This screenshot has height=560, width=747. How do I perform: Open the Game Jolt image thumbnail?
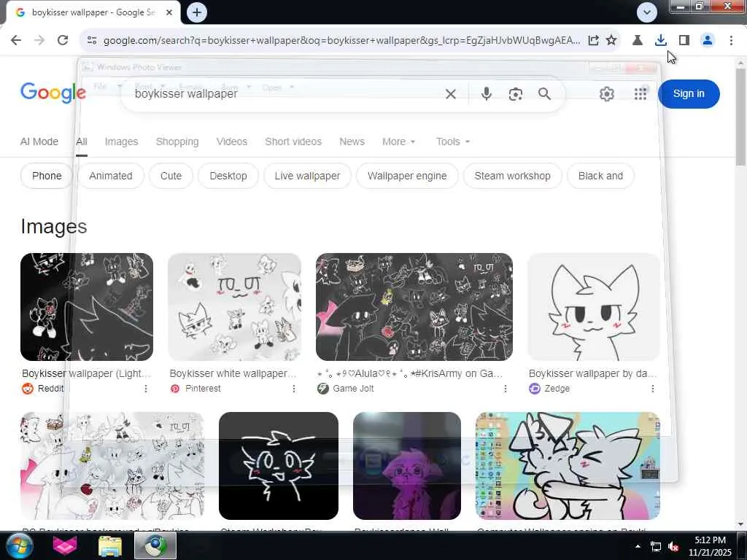click(414, 307)
